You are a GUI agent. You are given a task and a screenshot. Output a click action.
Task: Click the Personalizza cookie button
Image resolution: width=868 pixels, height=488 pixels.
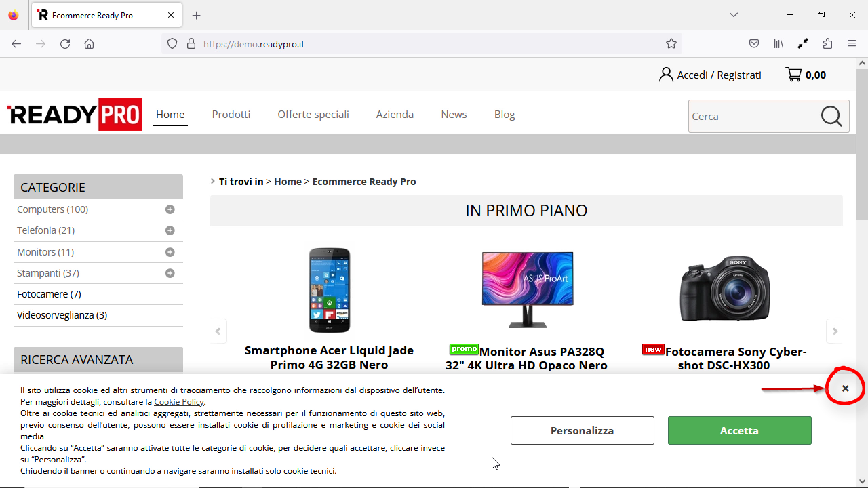pyautogui.click(x=583, y=430)
